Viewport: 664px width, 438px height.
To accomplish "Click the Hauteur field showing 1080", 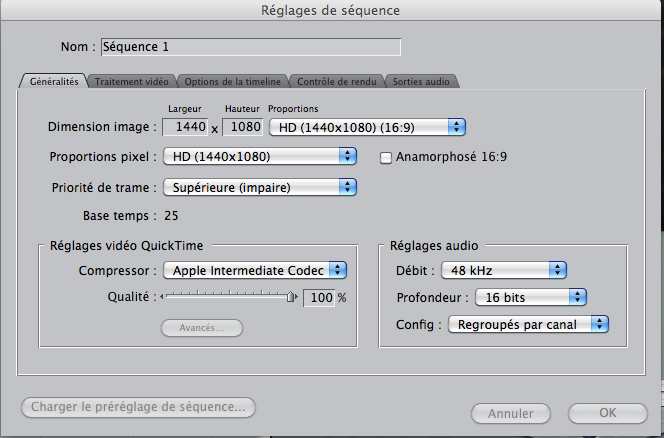I will (x=243, y=127).
